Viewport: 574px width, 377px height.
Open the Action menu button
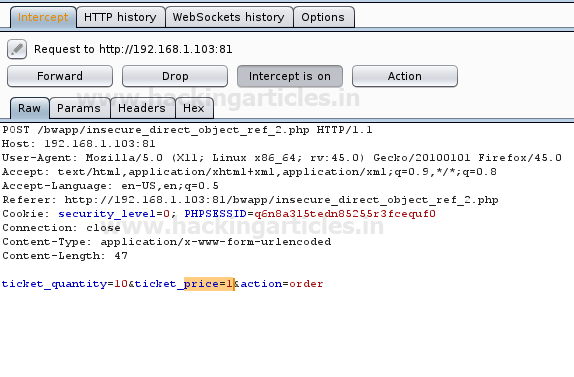coord(405,76)
